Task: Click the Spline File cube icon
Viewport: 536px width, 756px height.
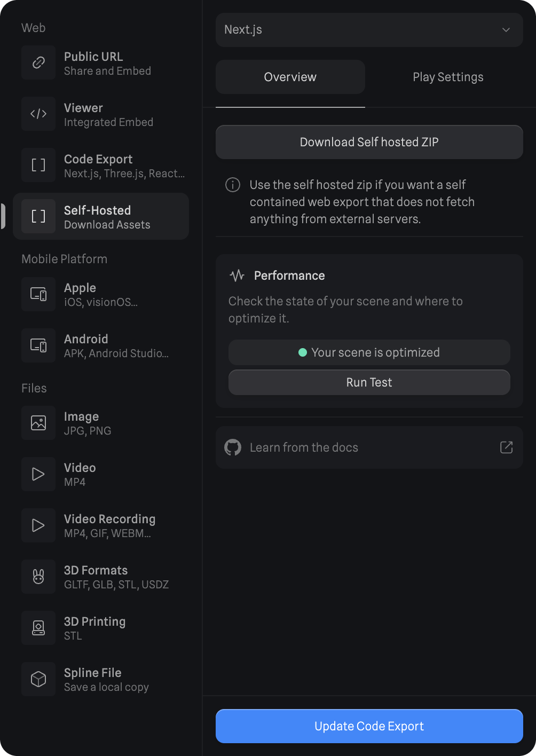Action: [38, 679]
